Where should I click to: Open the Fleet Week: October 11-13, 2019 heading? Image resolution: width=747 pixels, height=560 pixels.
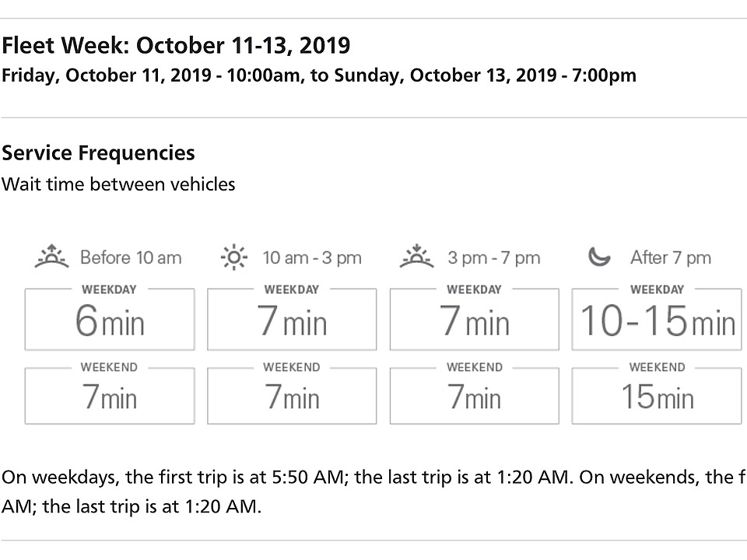176,45
